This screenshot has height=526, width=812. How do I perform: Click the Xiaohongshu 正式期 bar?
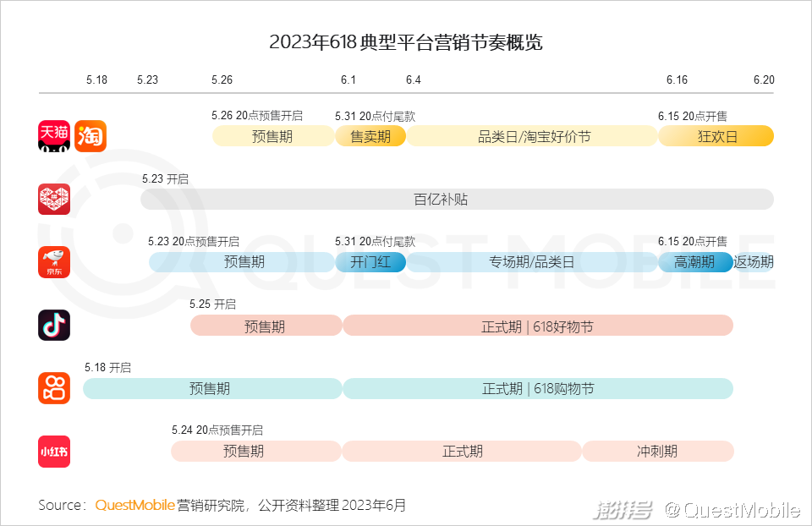pyautogui.click(x=462, y=452)
